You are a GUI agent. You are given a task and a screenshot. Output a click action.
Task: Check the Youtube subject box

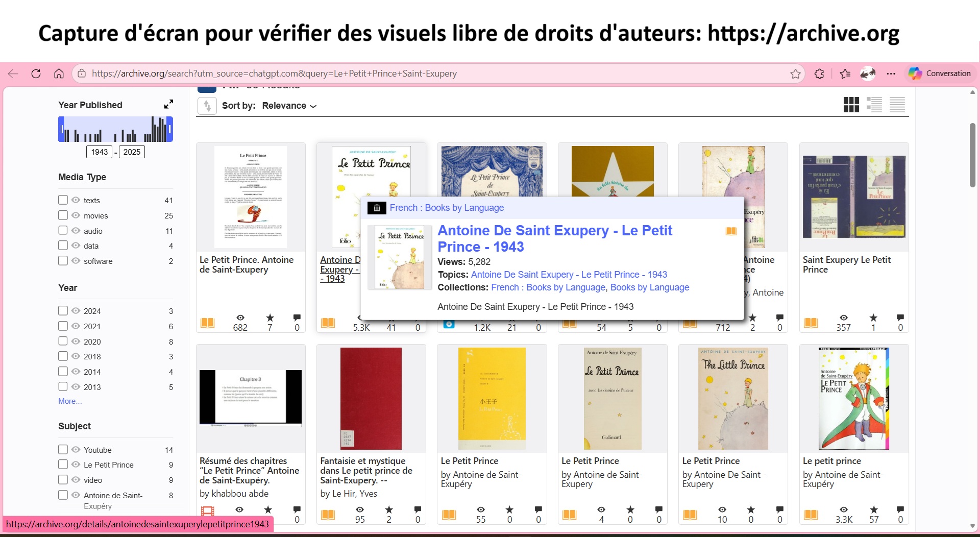click(x=63, y=449)
